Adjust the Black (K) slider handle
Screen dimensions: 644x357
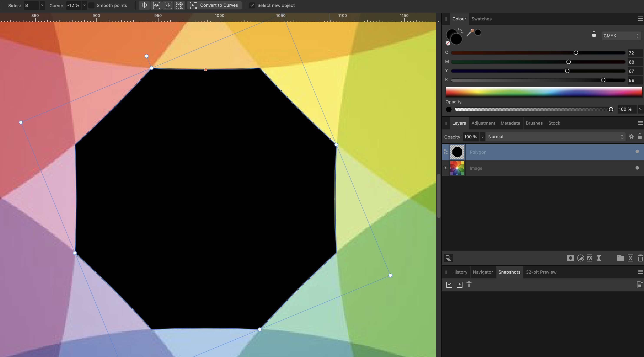pos(603,80)
